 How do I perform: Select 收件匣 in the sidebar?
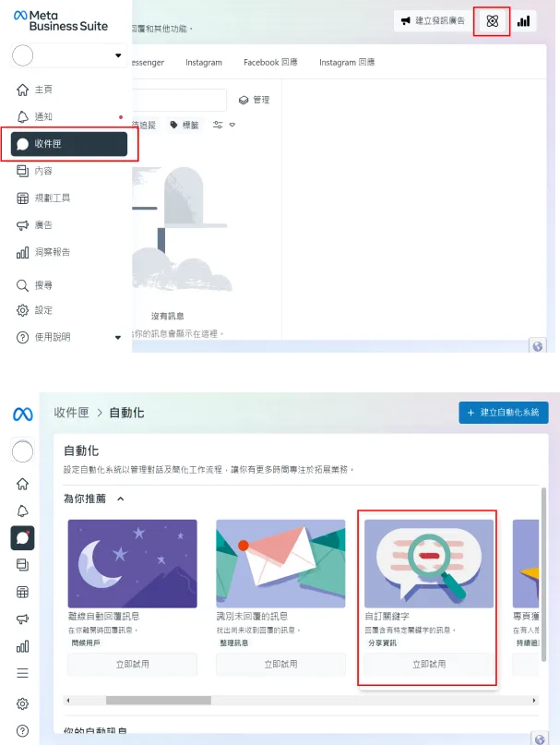(x=69, y=144)
